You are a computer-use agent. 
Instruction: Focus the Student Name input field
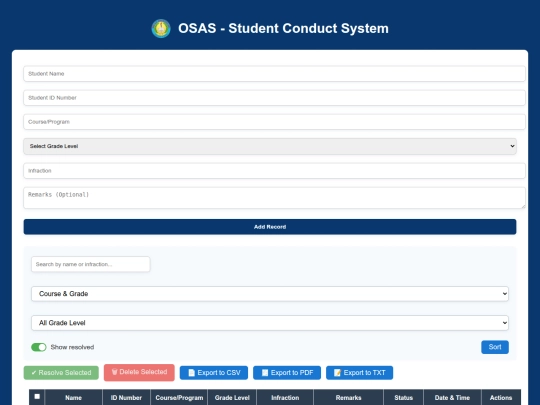[274, 74]
